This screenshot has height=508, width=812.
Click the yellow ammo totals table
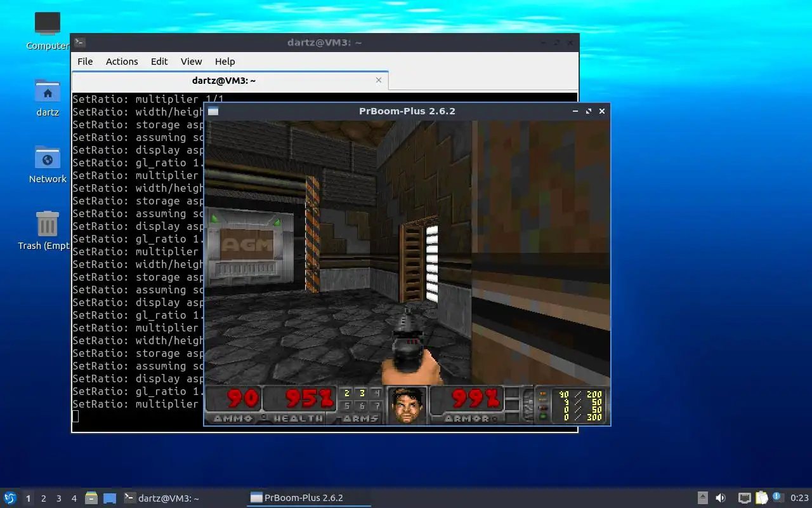[580, 405]
